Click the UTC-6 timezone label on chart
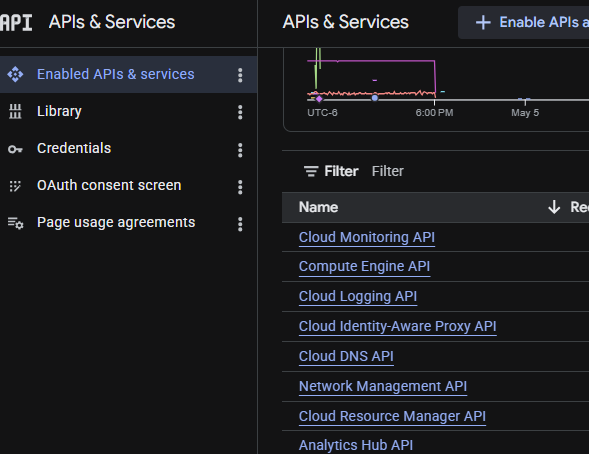The image size is (589, 454). click(322, 113)
